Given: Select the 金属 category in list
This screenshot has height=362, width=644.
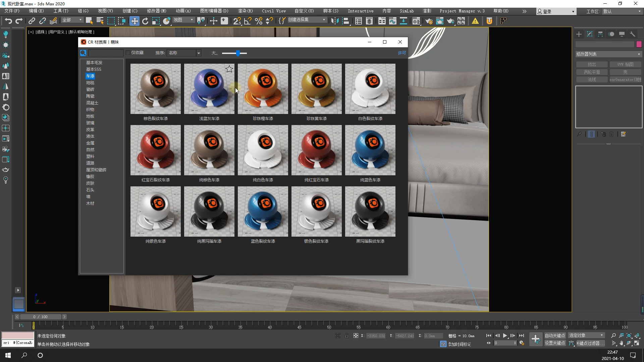Looking at the screenshot, I should pyautogui.click(x=90, y=143).
